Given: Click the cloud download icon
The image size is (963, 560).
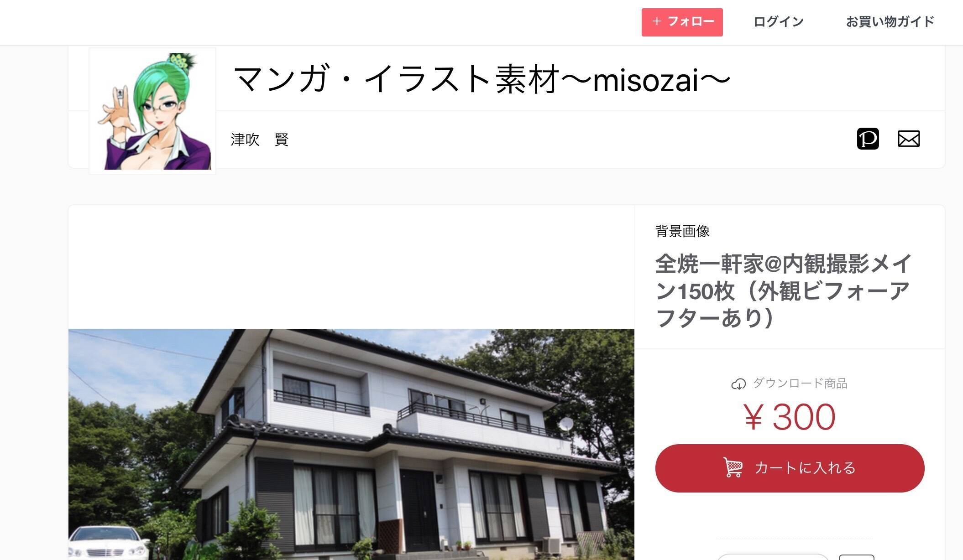Looking at the screenshot, I should 738,384.
